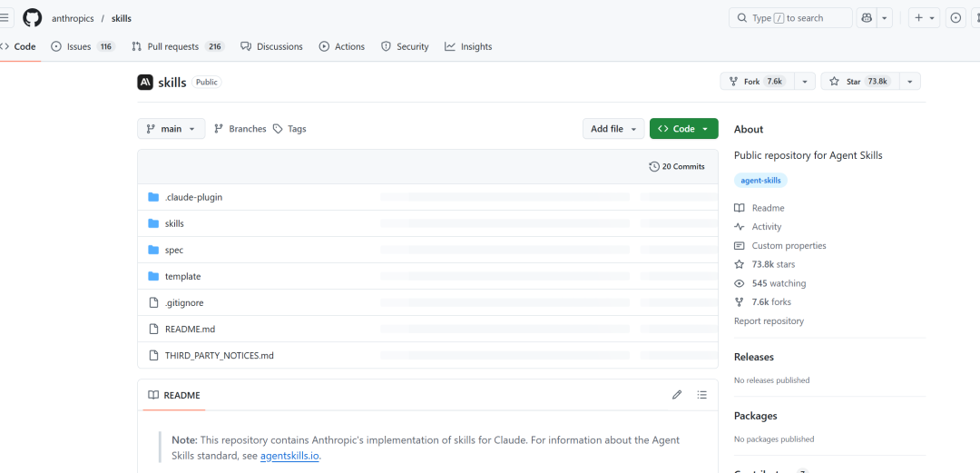
Task: Follow the agentskills.io link
Action: pos(290,456)
